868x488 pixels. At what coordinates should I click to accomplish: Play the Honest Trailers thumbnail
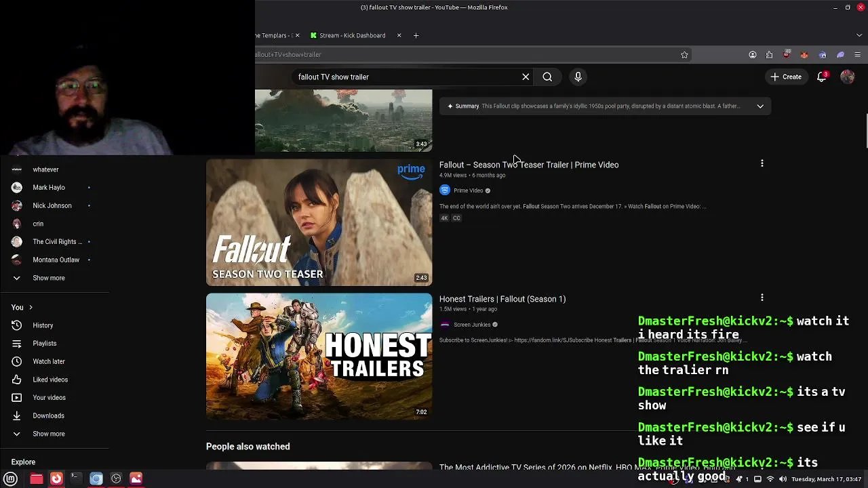319,357
